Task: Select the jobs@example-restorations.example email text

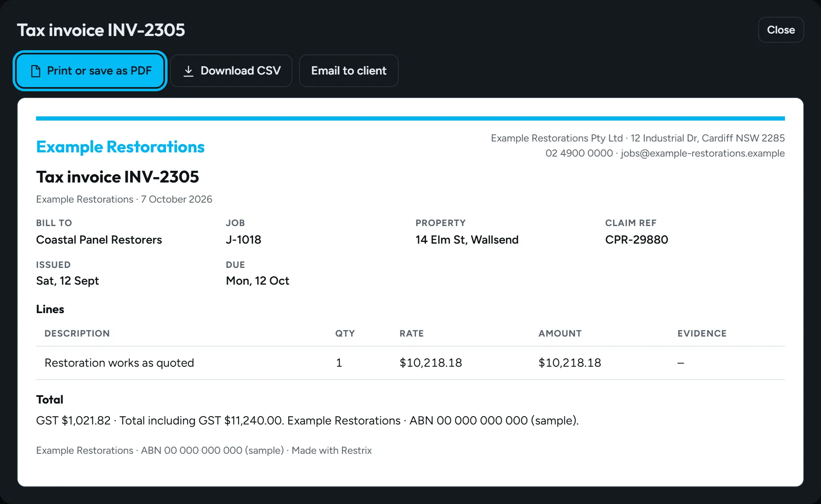Action: pos(702,153)
